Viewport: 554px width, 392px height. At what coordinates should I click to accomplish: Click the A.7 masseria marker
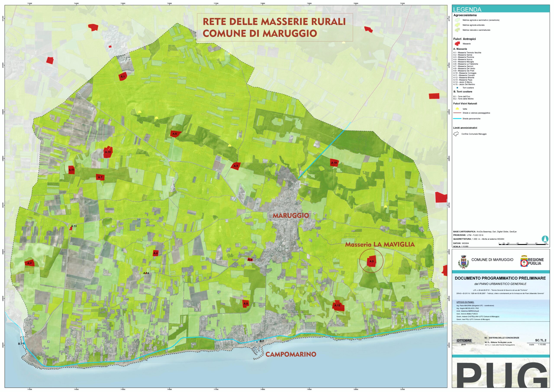[x=100, y=177]
